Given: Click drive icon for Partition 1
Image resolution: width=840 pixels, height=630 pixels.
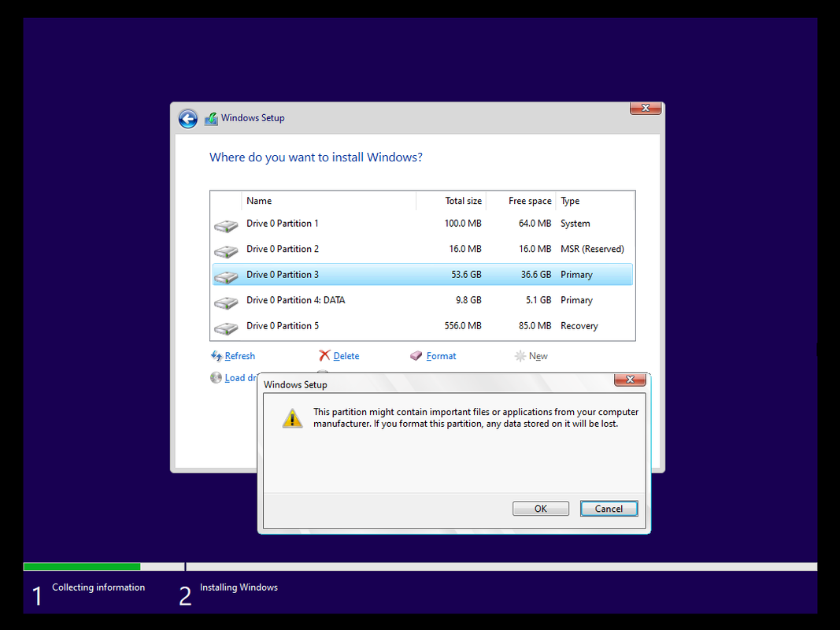Looking at the screenshot, I should (225, 226).
